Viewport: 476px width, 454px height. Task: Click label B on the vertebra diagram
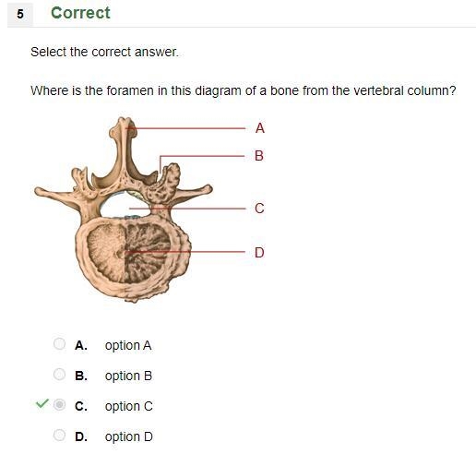(259, 156)
